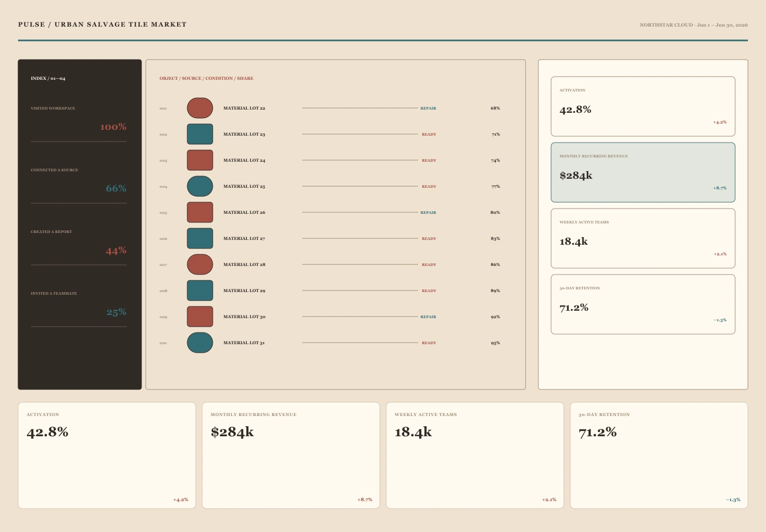Click the 95% share of Material Lot 31

(x=495, y=343)
